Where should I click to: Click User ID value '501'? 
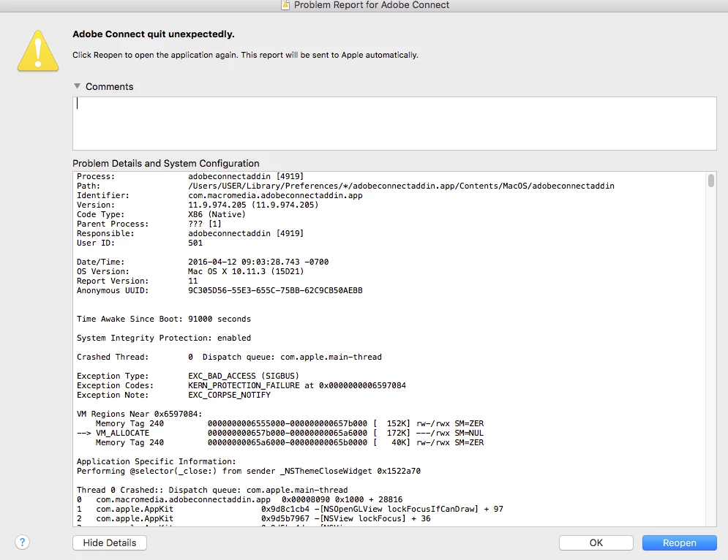click(x=195, y=243)
